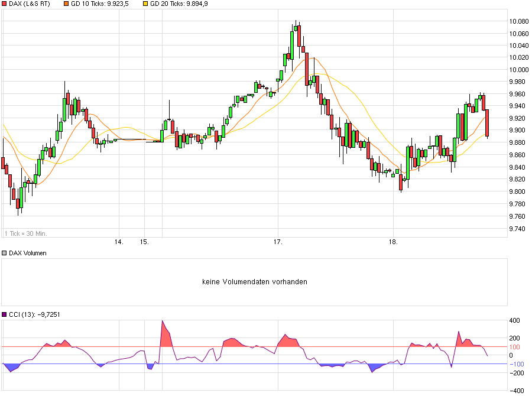Select the 'GD 20 Ticks: 9.894,9' label

point(179,4)
